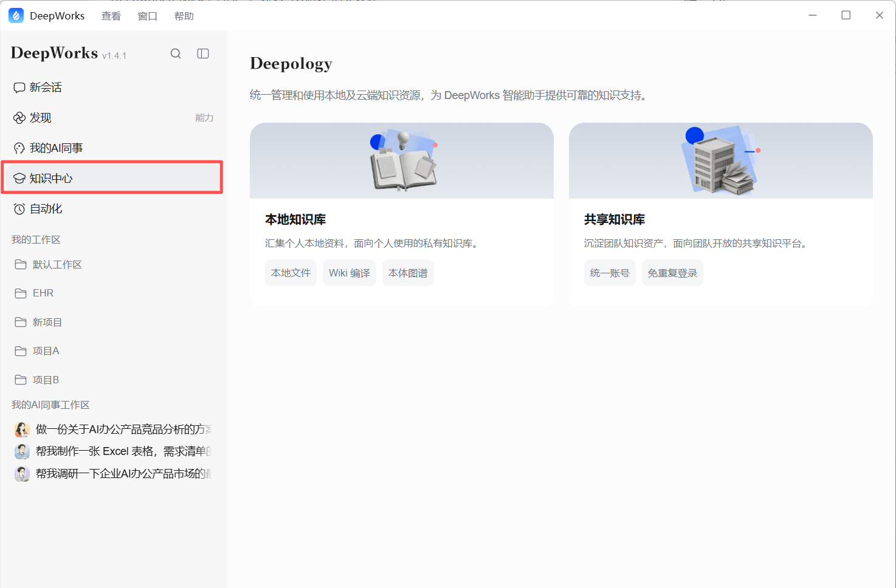
Task: Open the 帮助 menu
Action: click(184, 16)
